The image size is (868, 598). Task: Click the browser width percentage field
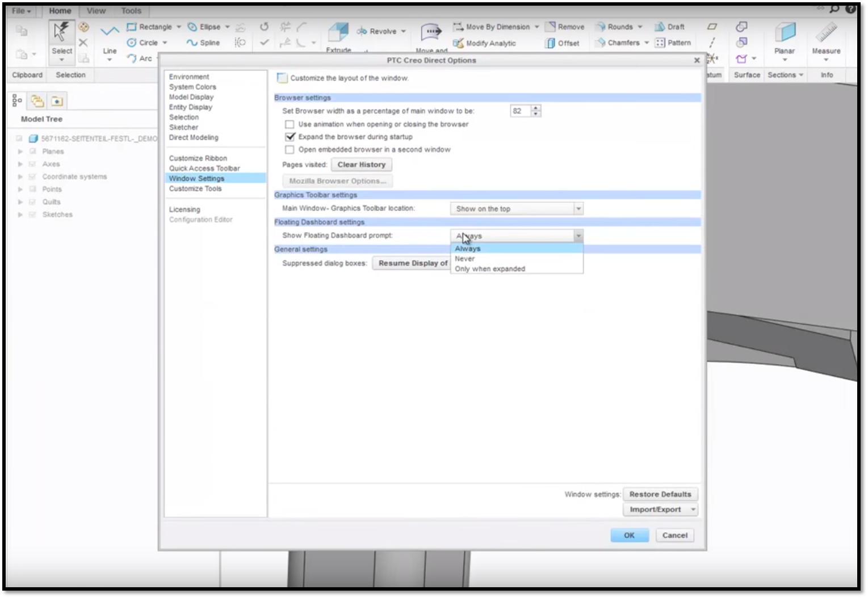pyautogui.click(x=520, y=111)
